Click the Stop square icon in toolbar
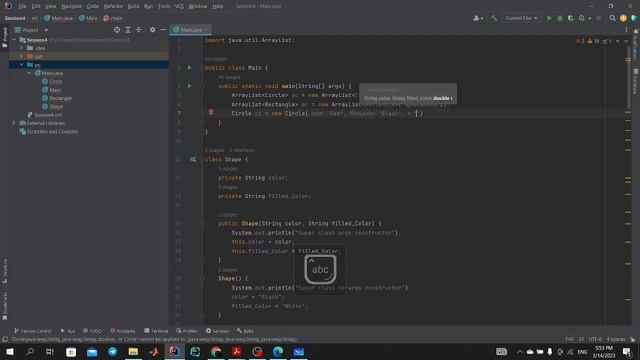Image resolution: width=640 pixels, height=360 pixels. point(598,18)
